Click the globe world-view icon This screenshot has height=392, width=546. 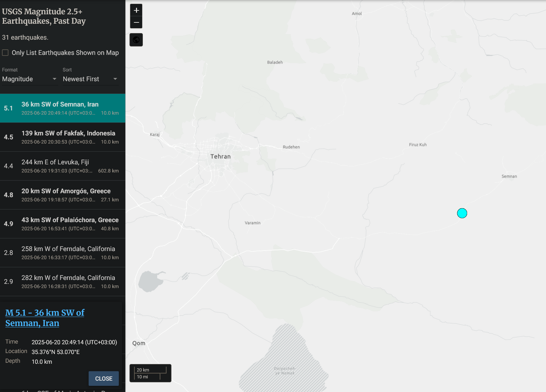point(136,40)
